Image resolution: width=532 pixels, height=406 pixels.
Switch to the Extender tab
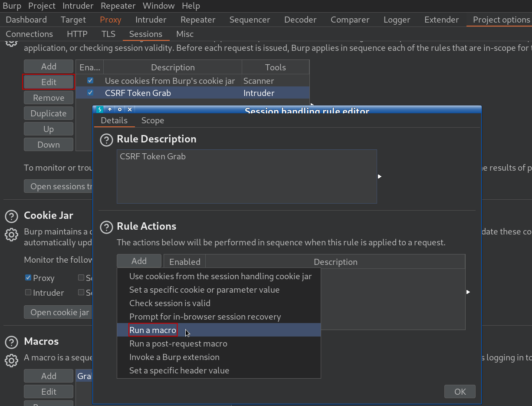tap(441, 20)
